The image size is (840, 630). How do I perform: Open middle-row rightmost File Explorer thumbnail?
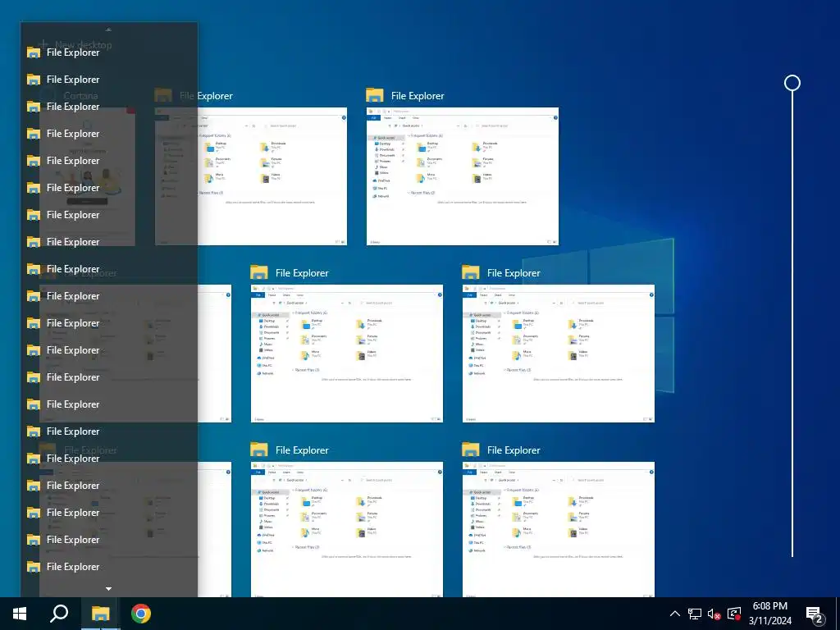coord(558,354)
